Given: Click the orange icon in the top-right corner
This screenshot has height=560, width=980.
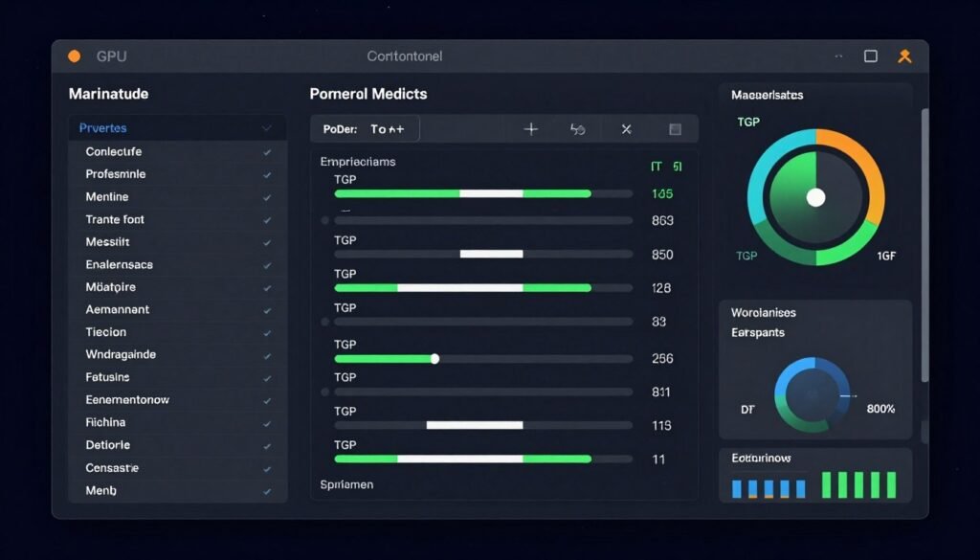Looking at the screenshot, I should (x=904, y=56).
